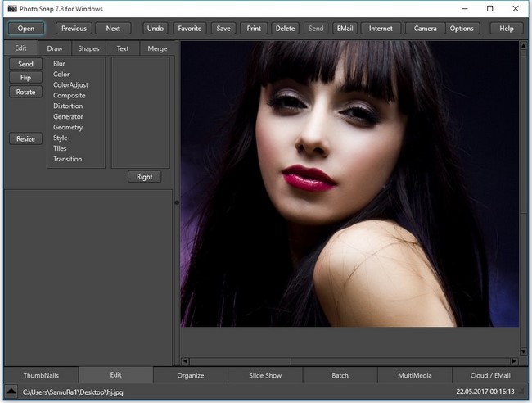Choose the Distortion effect category

(68, 106)
